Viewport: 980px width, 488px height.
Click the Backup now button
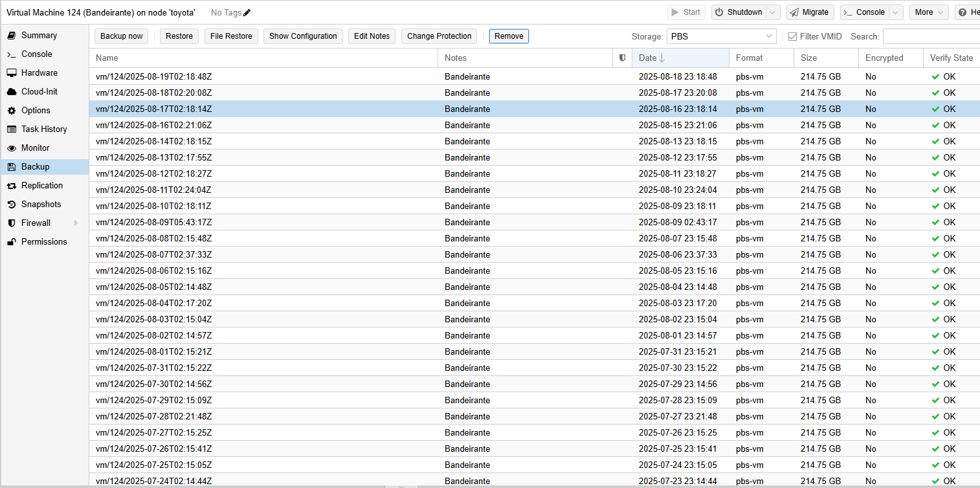pyautogui.click(x=121, y=36)
